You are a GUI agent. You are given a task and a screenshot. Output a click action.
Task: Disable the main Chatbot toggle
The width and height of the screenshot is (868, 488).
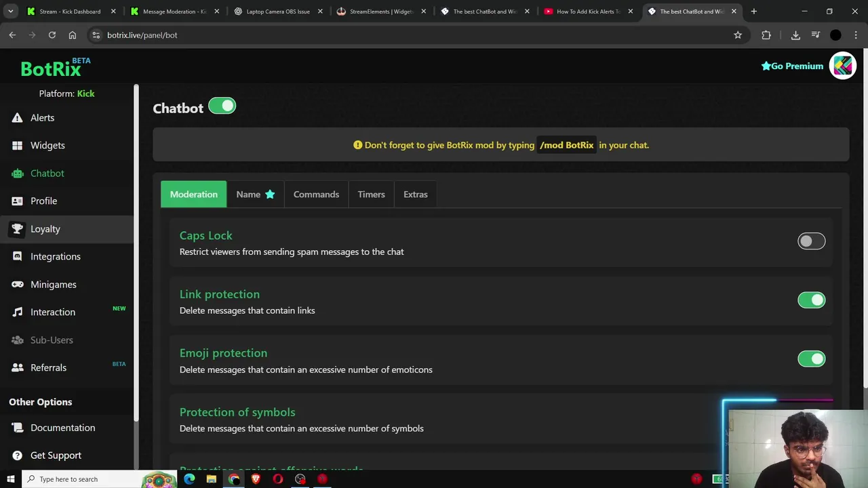tap(222, 106)
